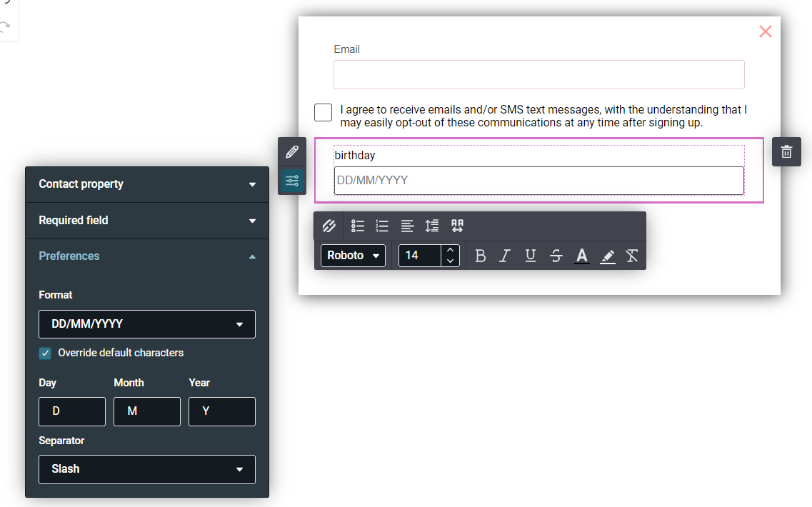Image resolution: width=812 pixels, height=507 pixels.
Task: Close the form popup with red X
Action: pyautogui.click(x=765, y=31)
